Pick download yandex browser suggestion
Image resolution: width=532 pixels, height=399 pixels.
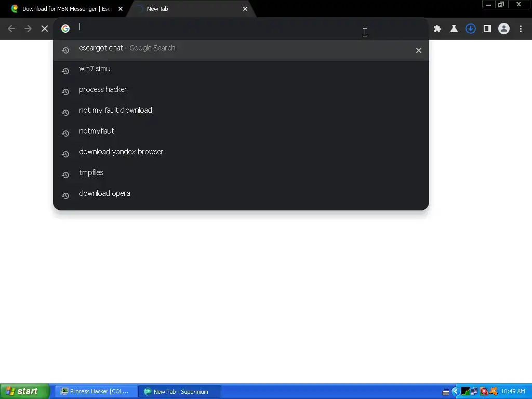pos(241,154)
